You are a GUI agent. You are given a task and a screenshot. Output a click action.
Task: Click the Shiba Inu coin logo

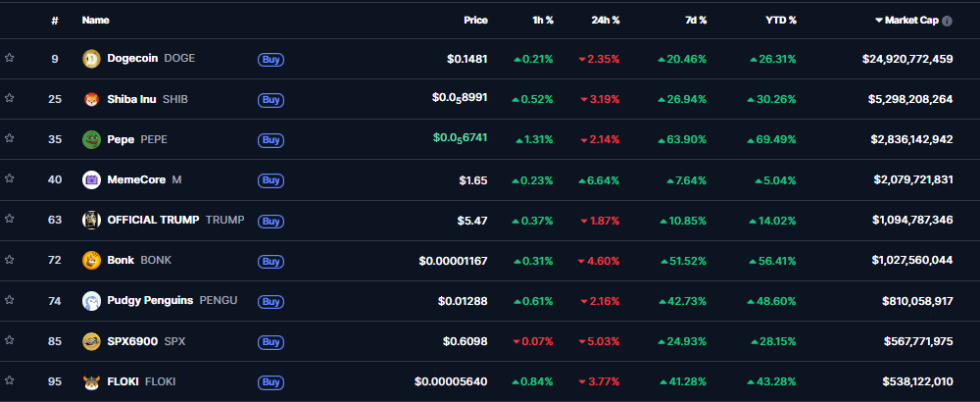(x=91, y=99)
